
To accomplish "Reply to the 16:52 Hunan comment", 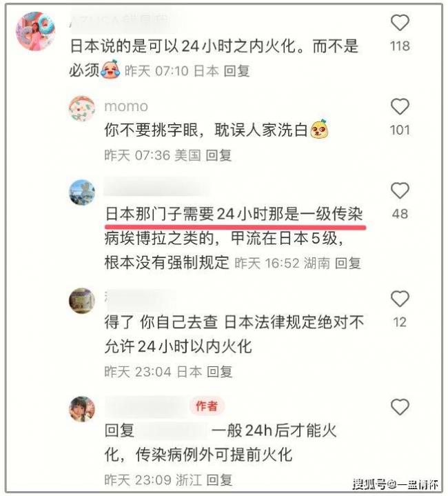I will (348, 263).
